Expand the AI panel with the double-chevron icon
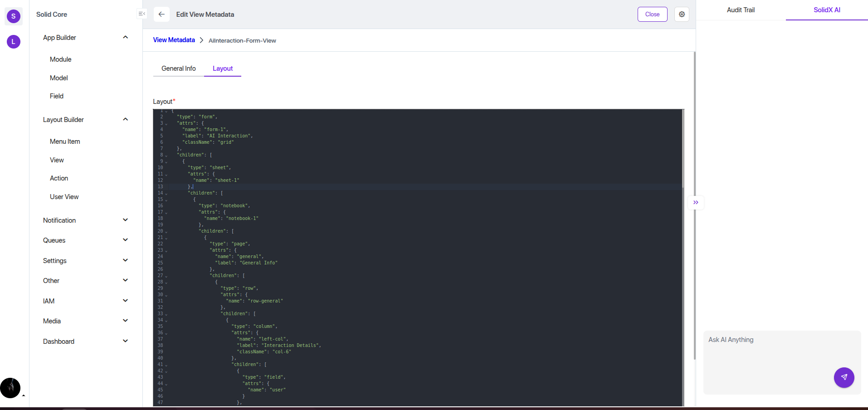Image resolution: width=868 pixels, height=410 pixels. point(696,202)
